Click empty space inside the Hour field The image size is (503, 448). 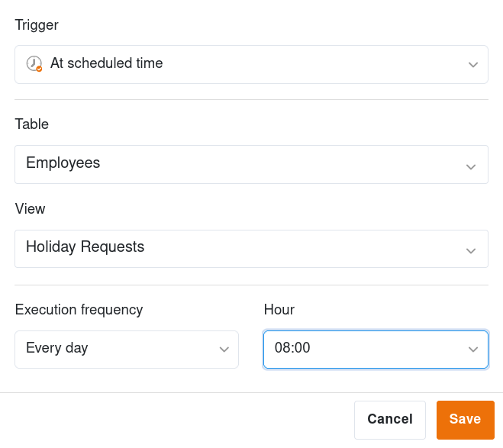click(382, 349)
